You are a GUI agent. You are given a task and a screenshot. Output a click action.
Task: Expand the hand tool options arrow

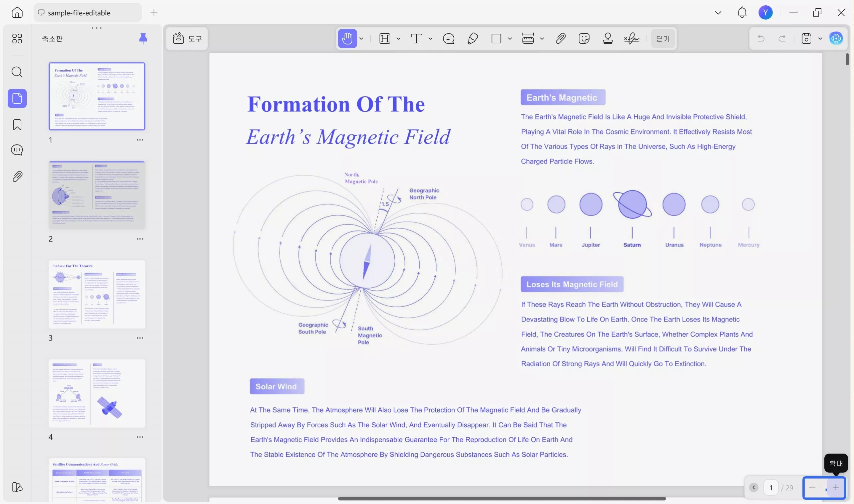tap(361, 39)
